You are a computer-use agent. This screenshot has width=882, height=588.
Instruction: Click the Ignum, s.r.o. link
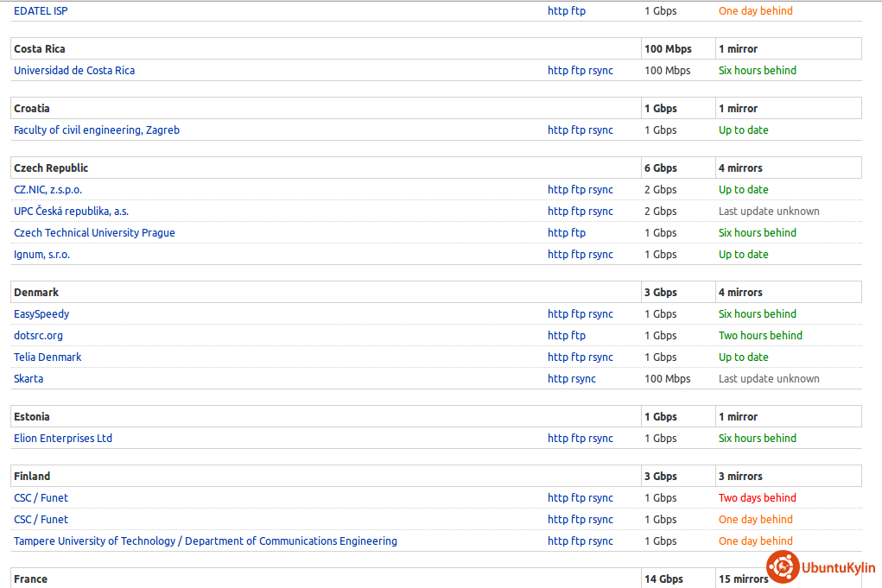(x=41, y=255)
